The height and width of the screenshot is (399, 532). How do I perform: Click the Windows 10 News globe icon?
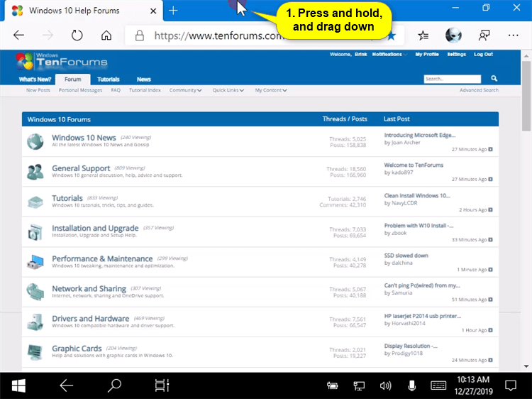coord(35,141)
